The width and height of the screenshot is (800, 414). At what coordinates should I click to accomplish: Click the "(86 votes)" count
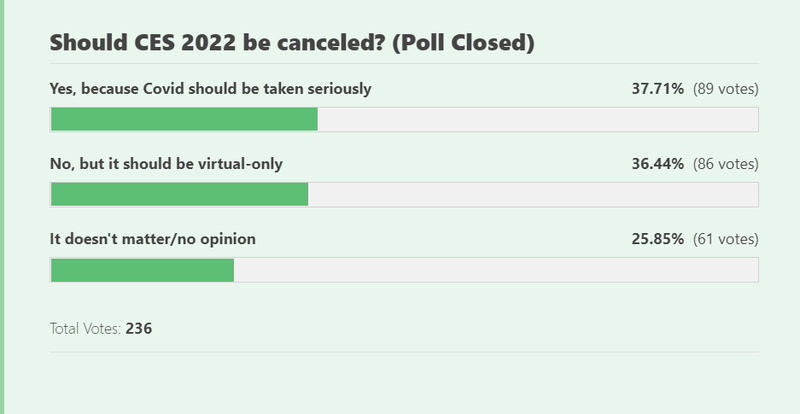725,164
